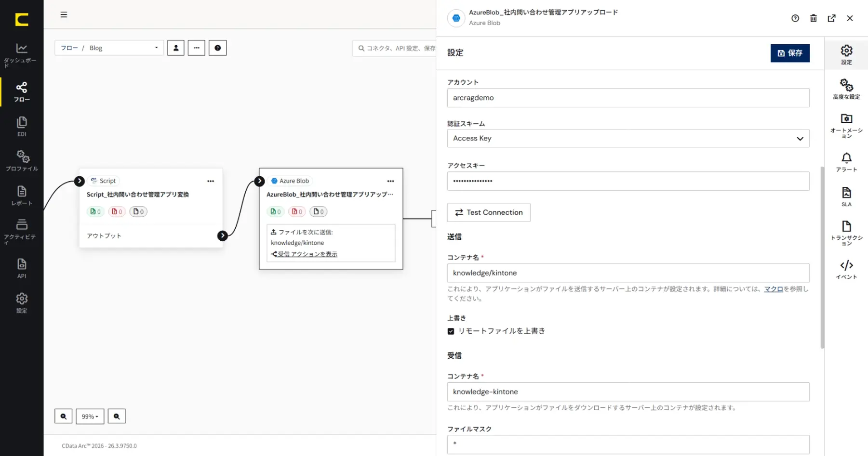Click the settings panel vertical scrollbar

(822, 257)
